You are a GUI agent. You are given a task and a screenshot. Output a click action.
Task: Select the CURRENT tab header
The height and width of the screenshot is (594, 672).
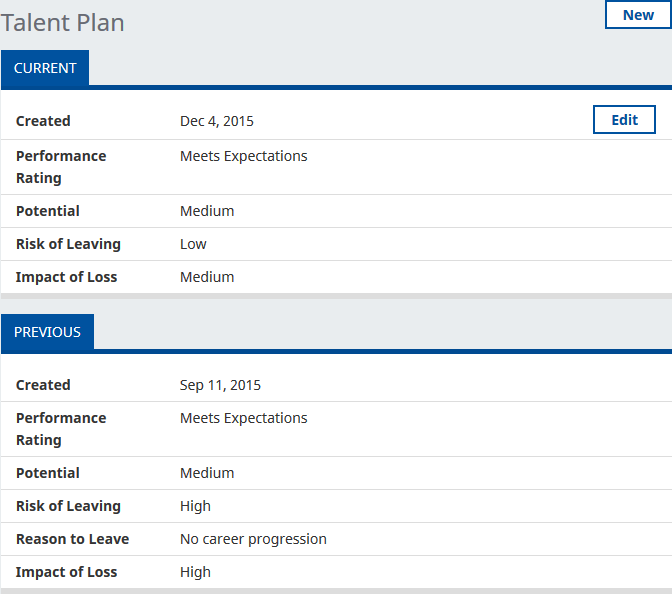click(45, 68)
